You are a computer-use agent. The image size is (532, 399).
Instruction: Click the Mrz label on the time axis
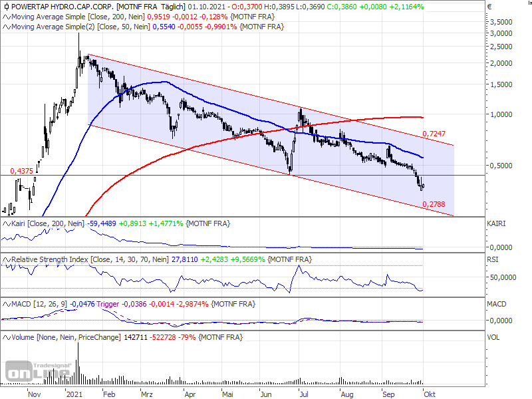146,394
